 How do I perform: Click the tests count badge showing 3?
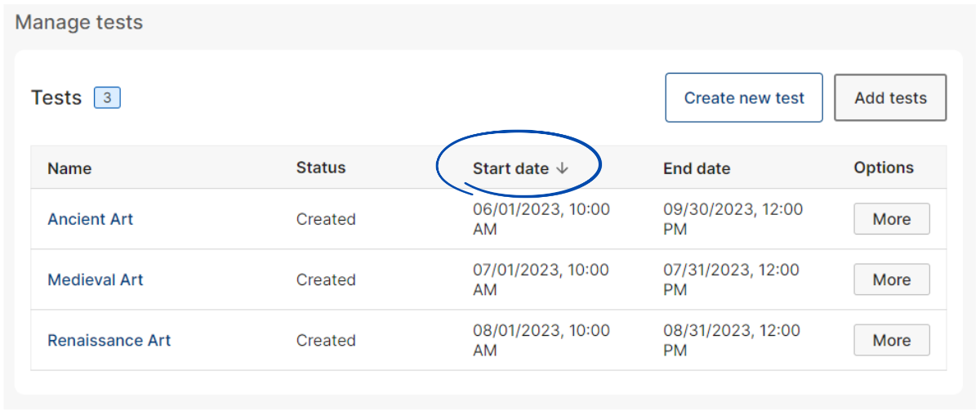click(x=108, y=98)
